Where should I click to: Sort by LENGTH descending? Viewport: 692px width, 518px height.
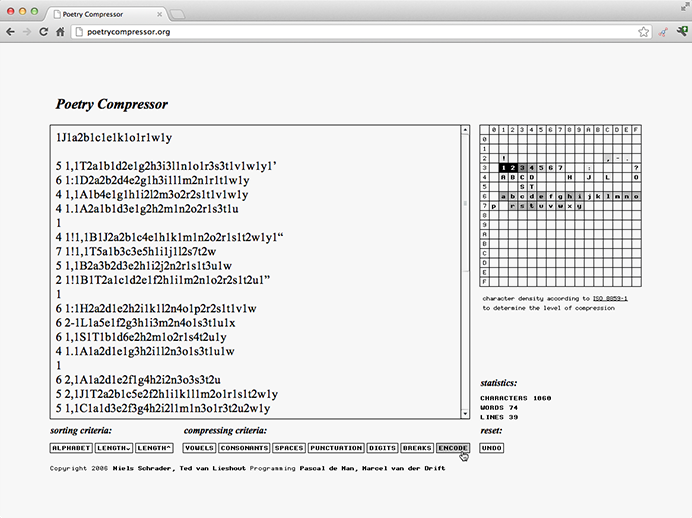113,448
